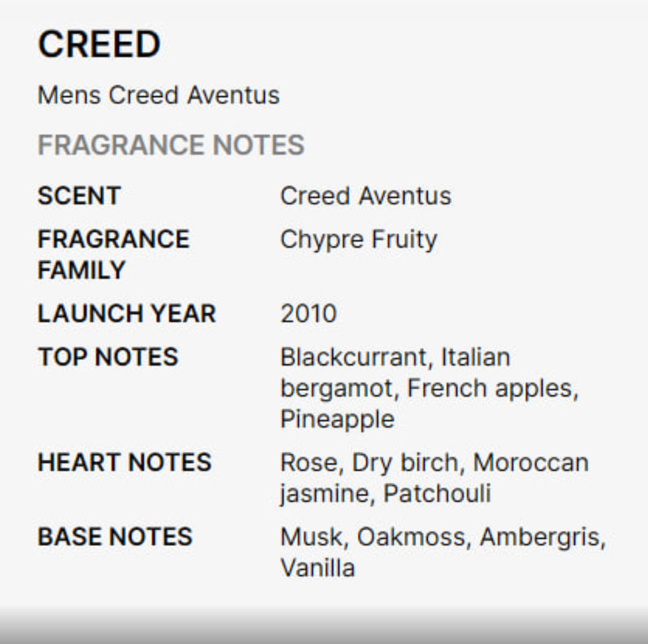
Task: Click the CREED brand heading
Action: tap(99, 45)
